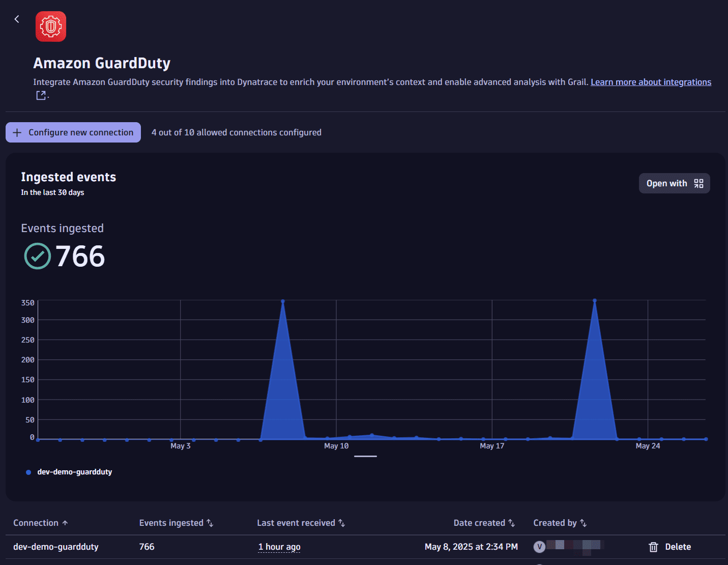The image size is (728, 565).
Task: Click chart resize handle below the graph
Action: pyautogui.click(x=365, y=456)
